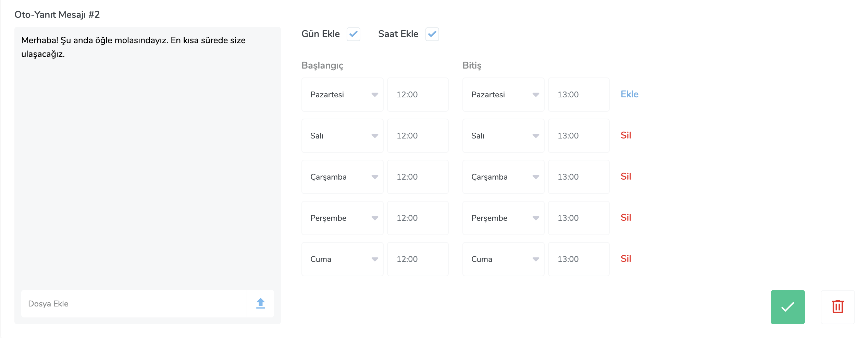
Task: Open the start day Pazartesi dropdown
Action: pyautogui.click(x=342, y=95)
